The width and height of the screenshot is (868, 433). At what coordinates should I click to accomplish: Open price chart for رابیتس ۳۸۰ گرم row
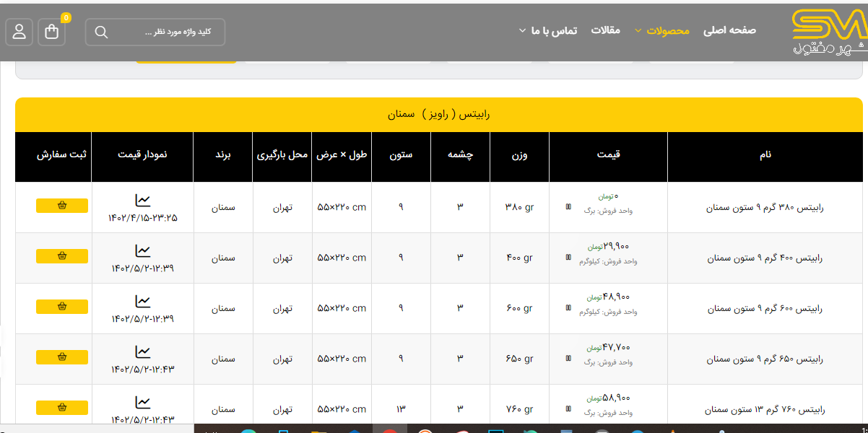tap(143, 200)
